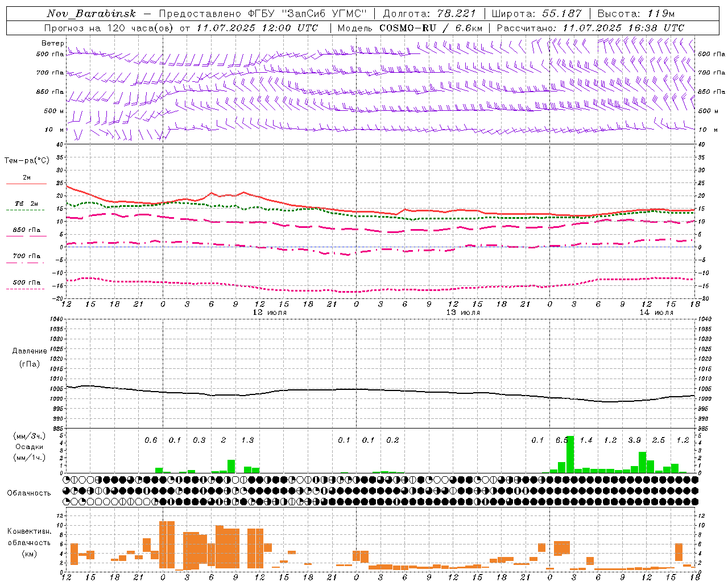Click the '13 июля' date label
728x582 pixels.
point(463,313)
